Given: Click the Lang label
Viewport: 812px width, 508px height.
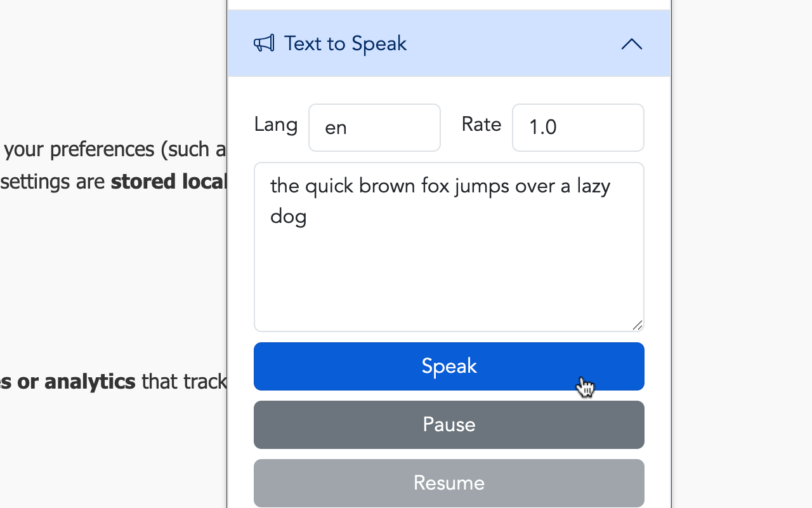Looking at the screenshot, I should [x=276, y=124].
